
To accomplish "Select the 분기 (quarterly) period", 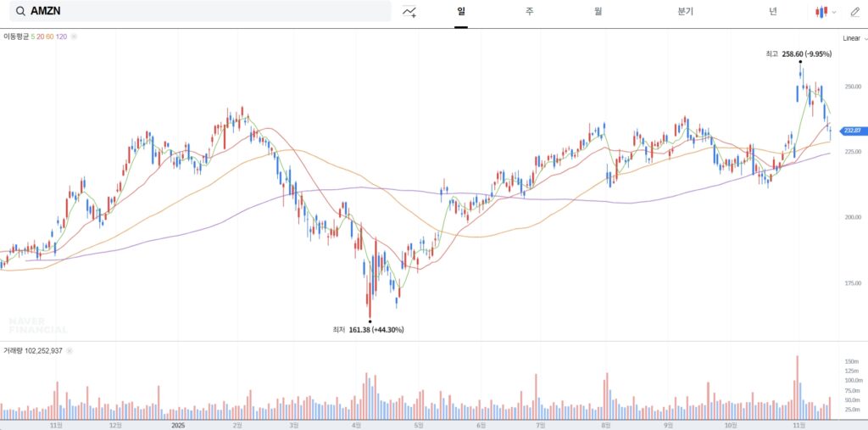I will [685, 12].
